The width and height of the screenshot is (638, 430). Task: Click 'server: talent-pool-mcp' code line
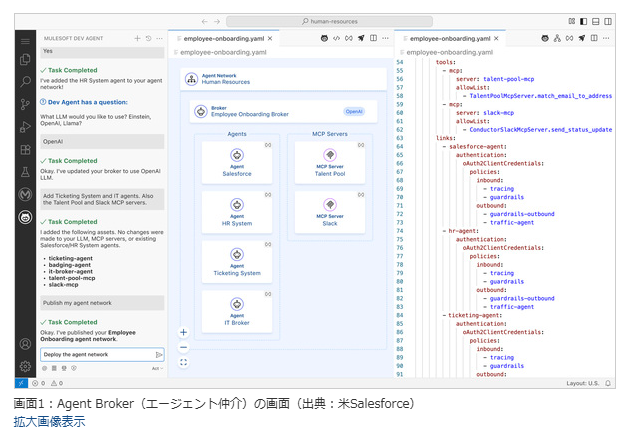[495, 79]
